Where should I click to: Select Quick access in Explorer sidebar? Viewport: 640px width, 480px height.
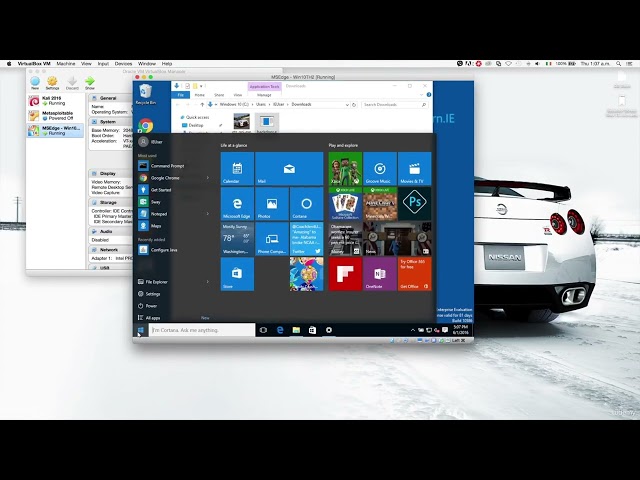195,117
